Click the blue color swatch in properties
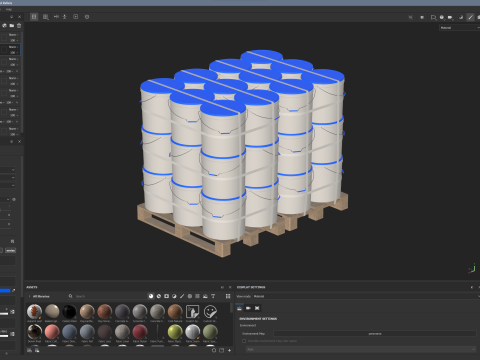The height and width of the screenshot is (360, 480). [5, 291]
